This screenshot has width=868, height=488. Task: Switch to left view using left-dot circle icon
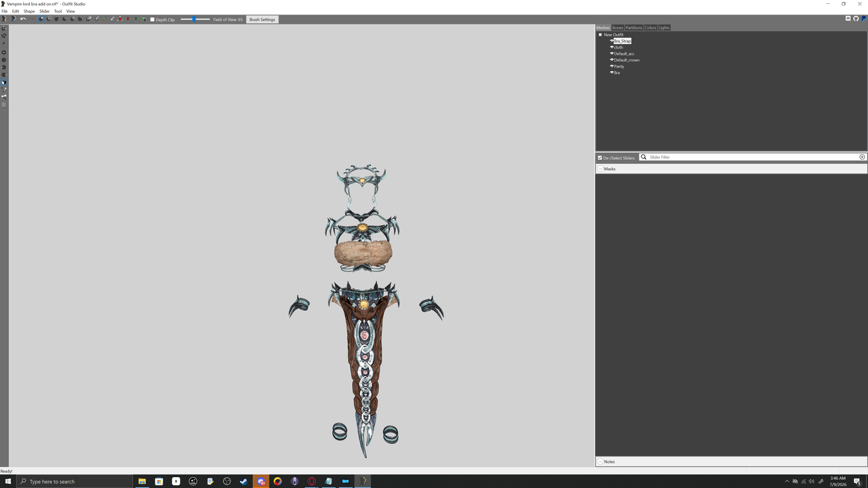[4, 67]
